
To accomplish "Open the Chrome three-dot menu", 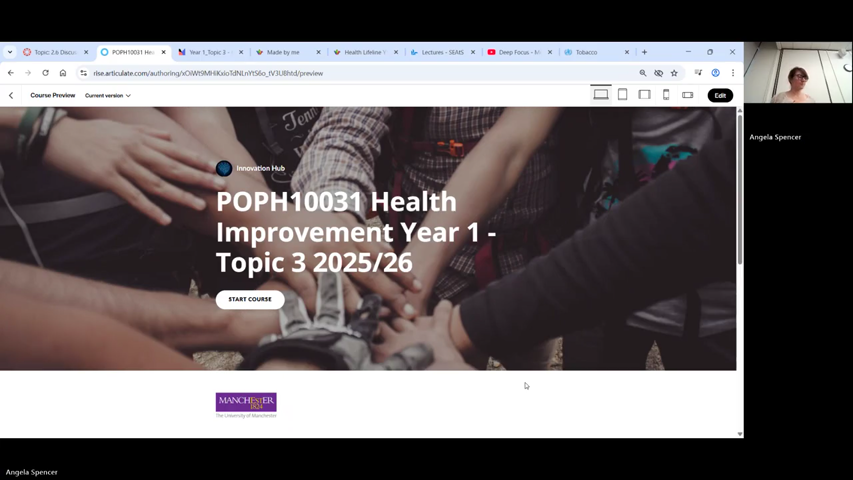I will (x=733, y=73).
